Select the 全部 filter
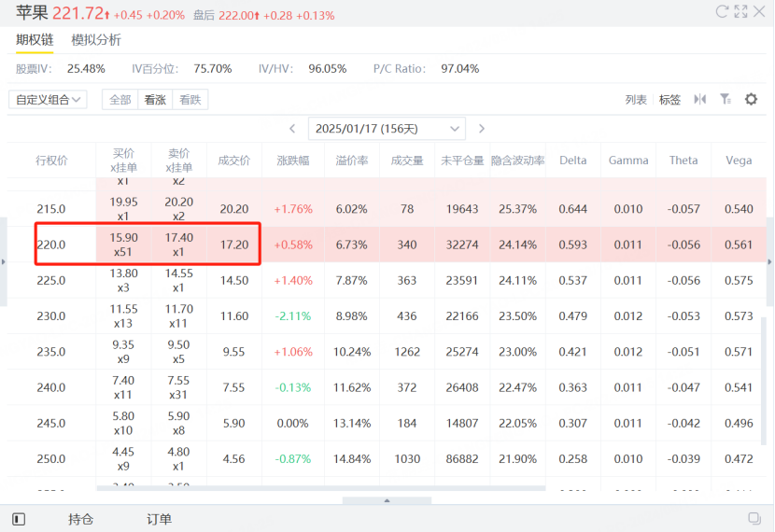Image resolution: width=775 pixels, height=532 pixels. [x=120, y=100]
